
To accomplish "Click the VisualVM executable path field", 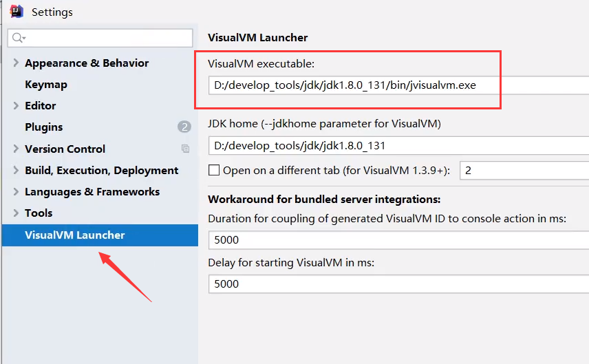I will 398,85.
